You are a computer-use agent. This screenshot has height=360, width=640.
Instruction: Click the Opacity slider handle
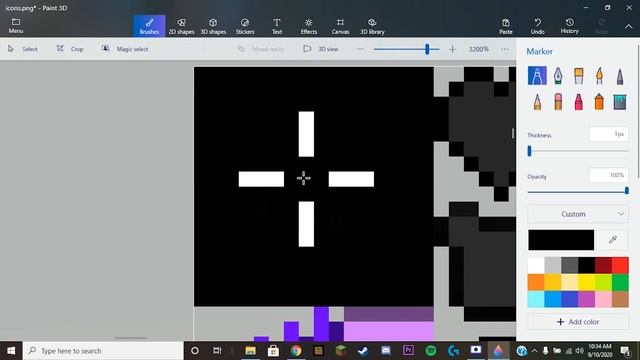tap(627, 191)
